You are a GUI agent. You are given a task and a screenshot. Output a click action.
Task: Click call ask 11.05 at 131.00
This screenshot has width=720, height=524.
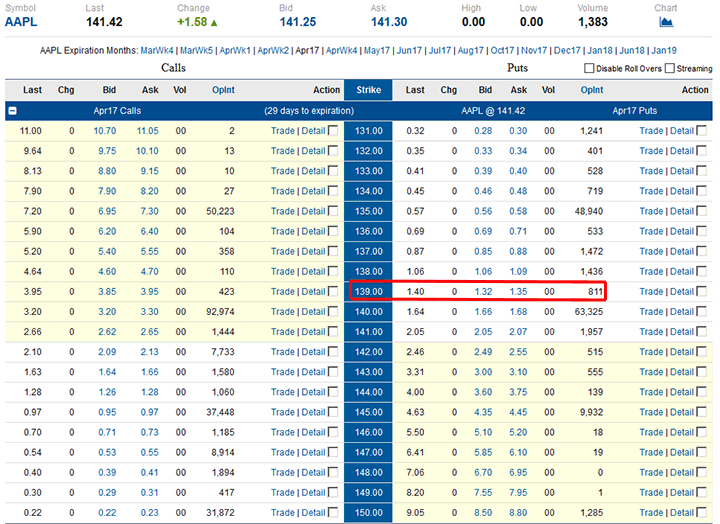tap(147, 130)
